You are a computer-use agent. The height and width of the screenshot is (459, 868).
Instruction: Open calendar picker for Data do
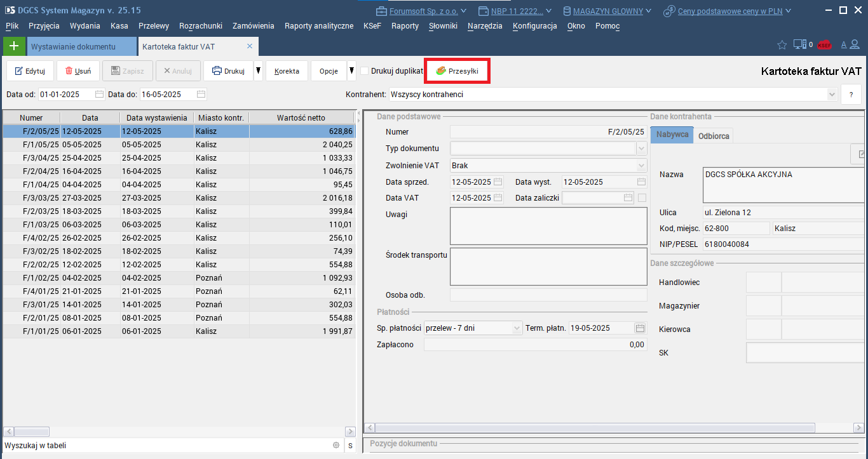201,95
